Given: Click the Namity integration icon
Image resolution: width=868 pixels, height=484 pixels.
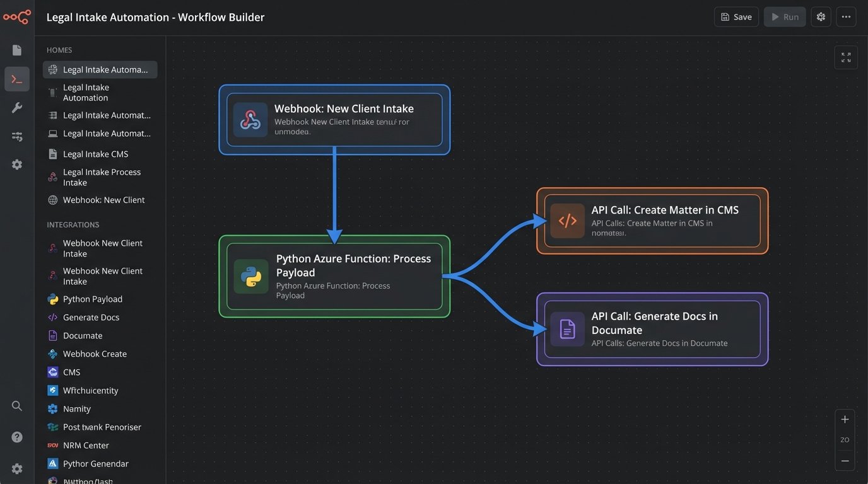Looking at the screenshot, I should click(53, 408).
